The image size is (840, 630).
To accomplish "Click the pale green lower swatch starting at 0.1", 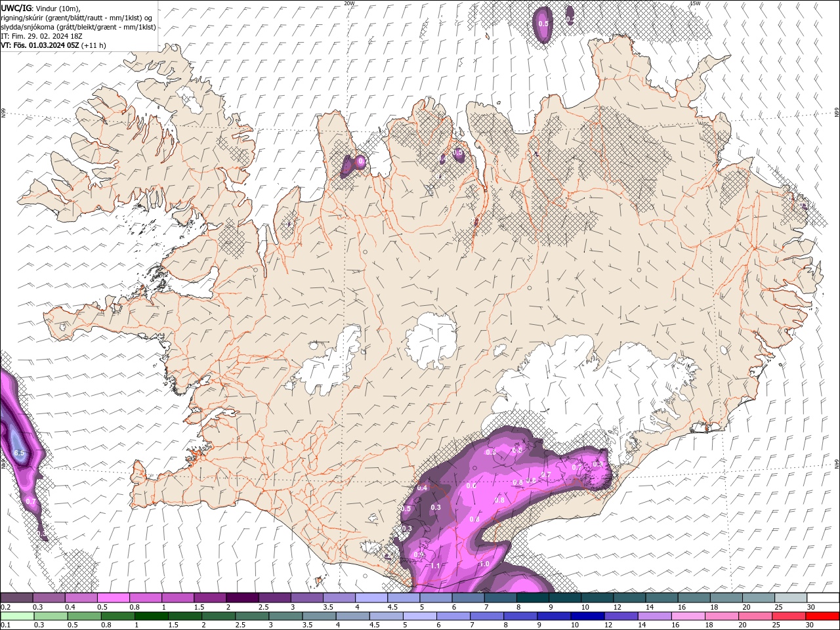I will 16,616.
